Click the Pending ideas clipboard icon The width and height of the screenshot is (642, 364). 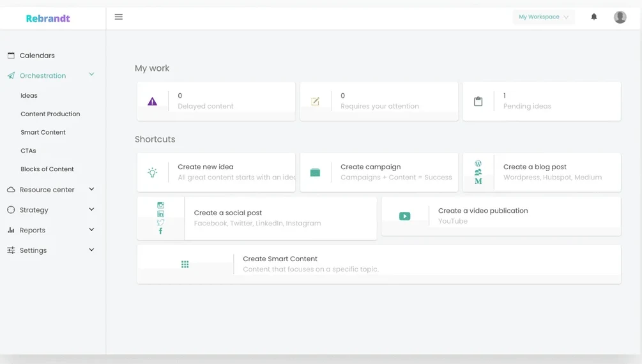pos(478,101)
